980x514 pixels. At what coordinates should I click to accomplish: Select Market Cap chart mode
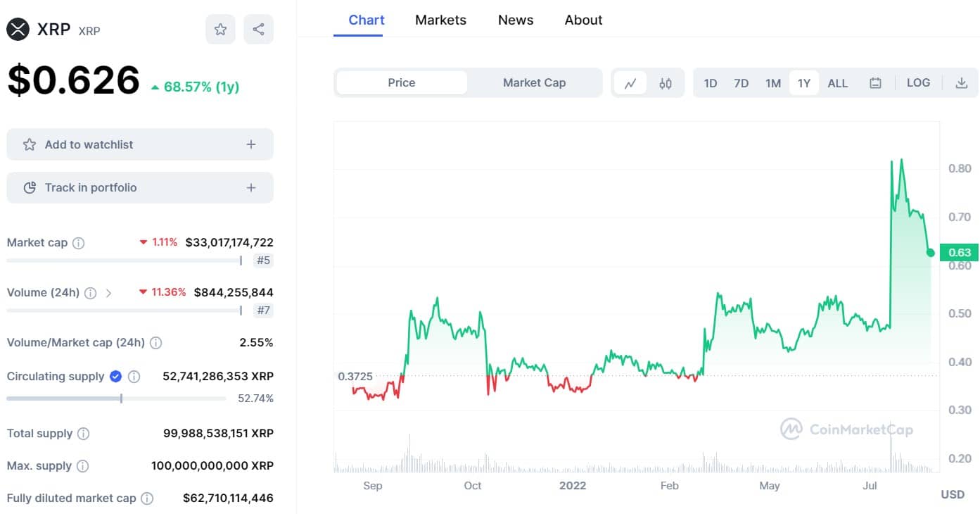pos(534,82)
